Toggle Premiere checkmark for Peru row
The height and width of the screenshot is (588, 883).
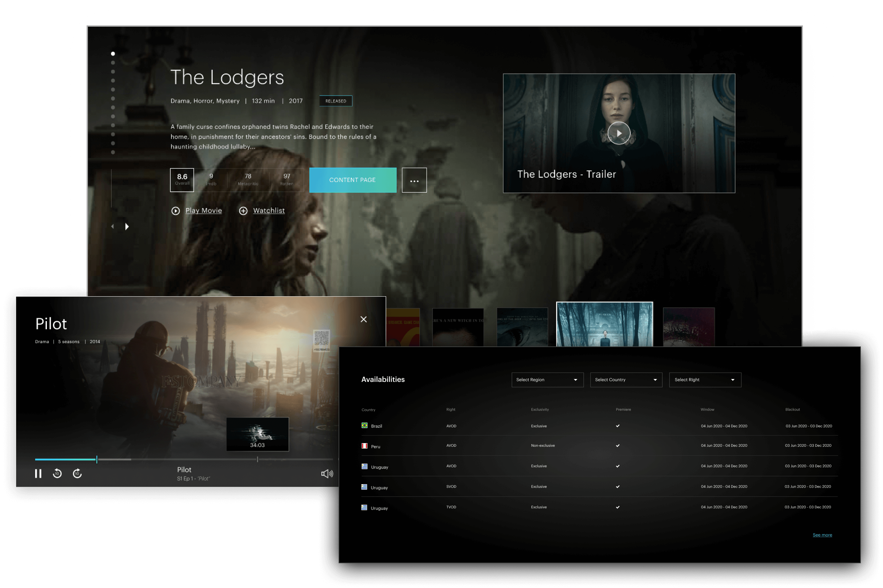click(x=618, y=446)
